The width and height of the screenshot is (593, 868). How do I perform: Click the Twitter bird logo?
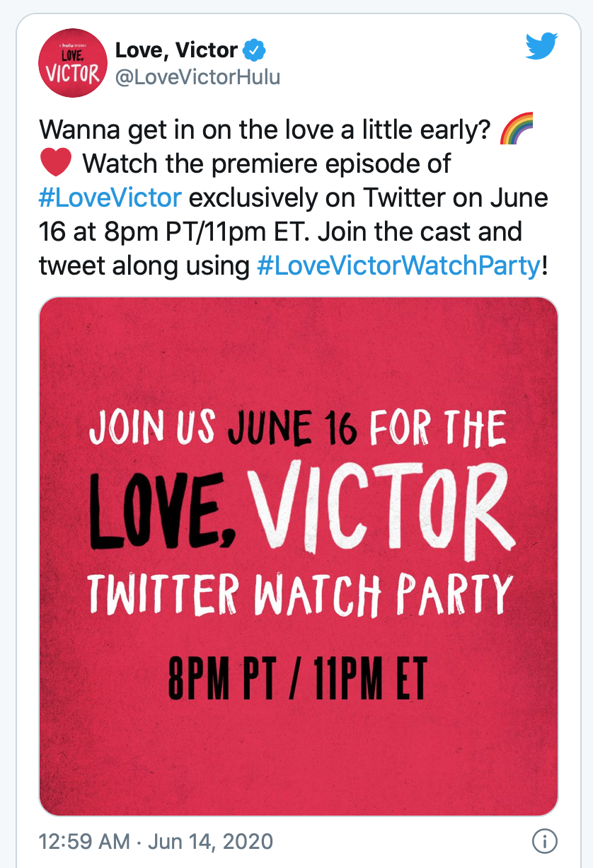coord(542,48)
